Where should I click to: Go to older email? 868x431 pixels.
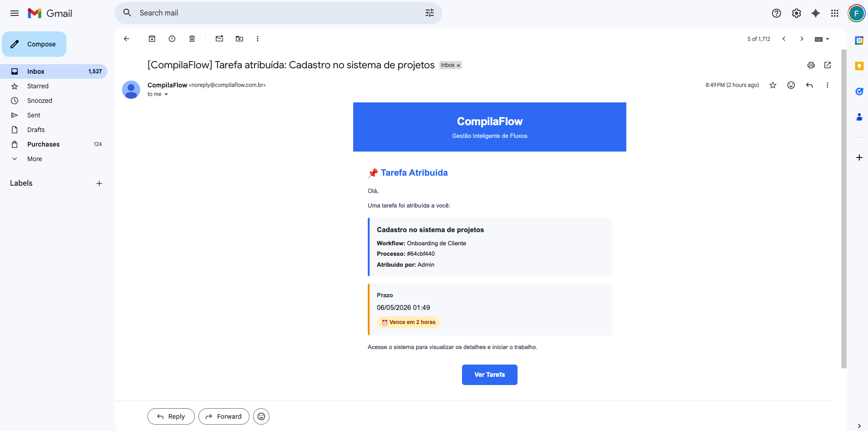(x=802, y=39)
